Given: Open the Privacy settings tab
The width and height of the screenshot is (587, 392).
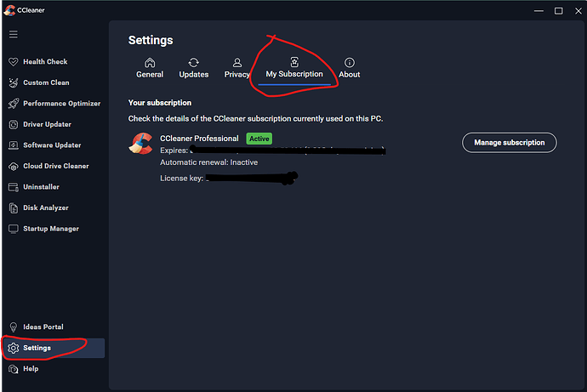Looking at the screenshot, I should [x=237, y=68].
